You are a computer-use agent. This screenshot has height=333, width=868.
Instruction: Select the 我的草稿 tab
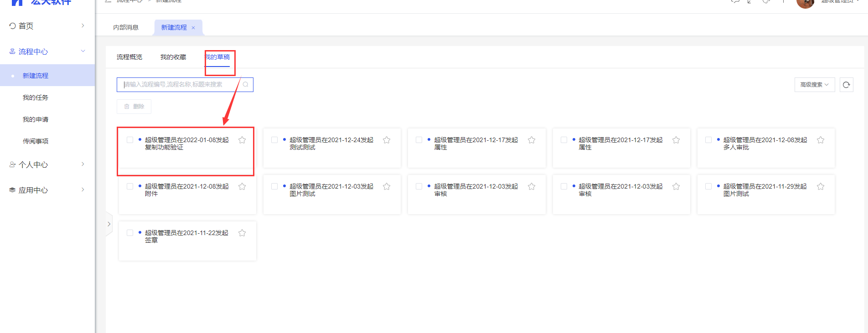(217, 57)
